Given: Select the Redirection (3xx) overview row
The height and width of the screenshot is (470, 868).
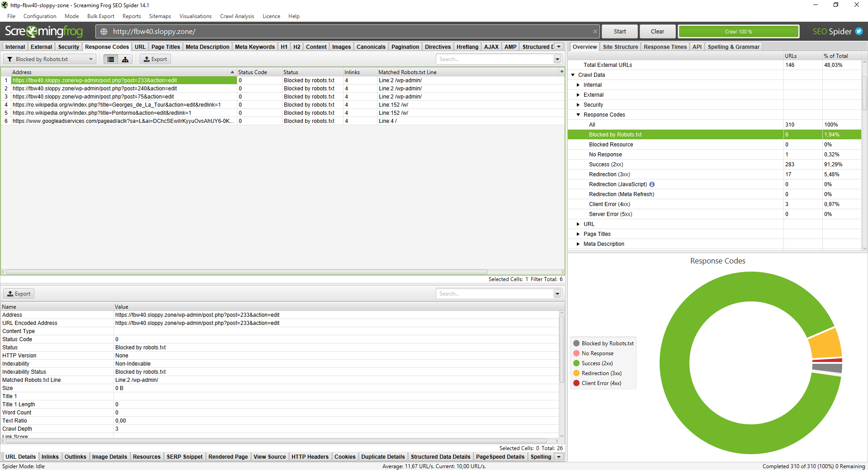Looking at the screenshot, I should click(x=714, y=174).
